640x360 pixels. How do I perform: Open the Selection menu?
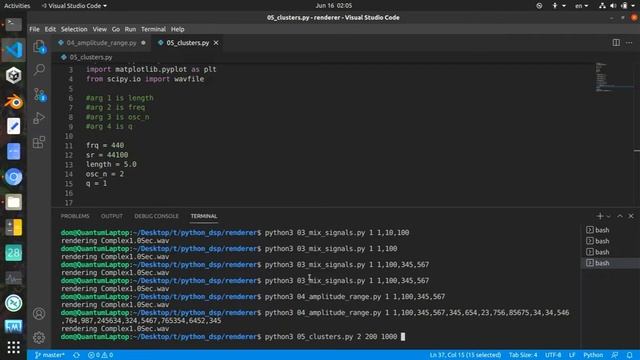[x=74, y=29]
